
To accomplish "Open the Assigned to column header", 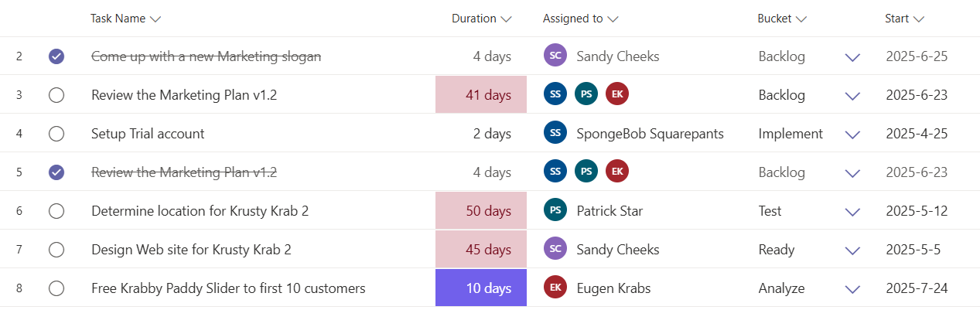I will [x=580, y=19].
